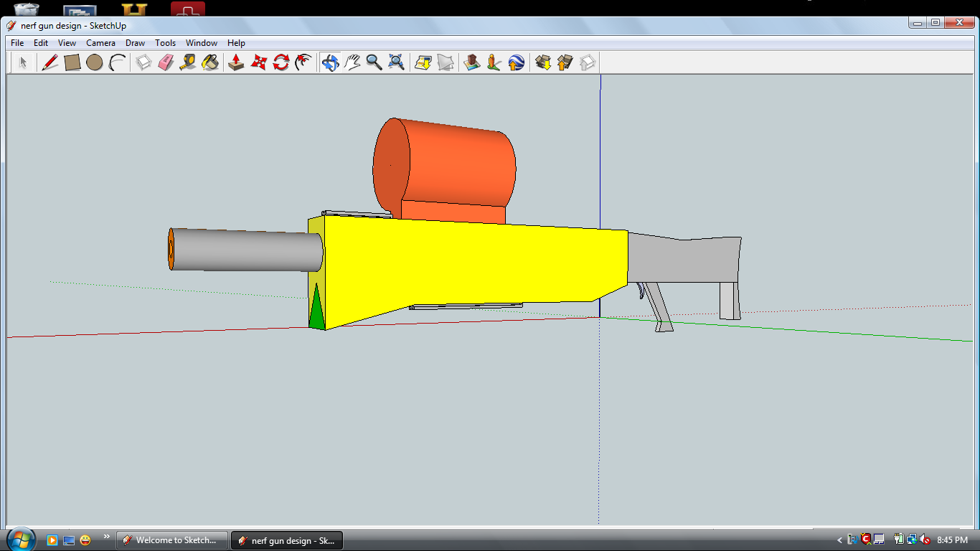
Task: Select the Arc tool
Action: pyautogui.click(x=117, y=62)
